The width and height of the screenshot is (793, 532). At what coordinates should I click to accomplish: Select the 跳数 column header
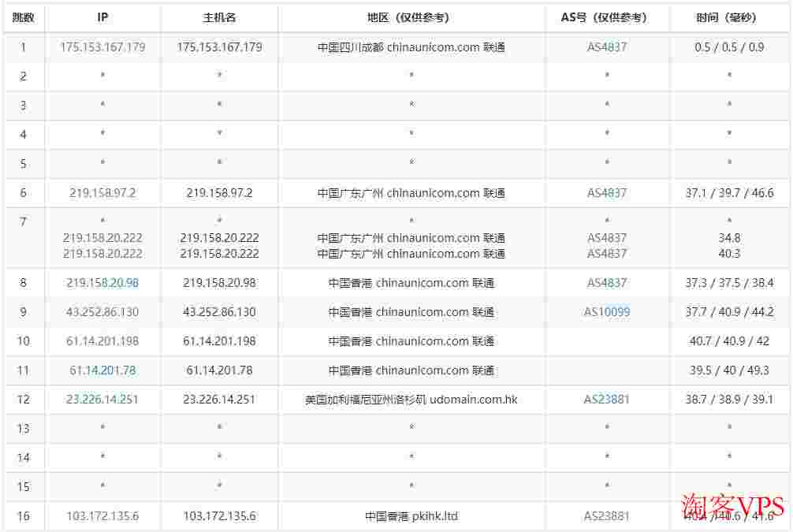(24, 17)
